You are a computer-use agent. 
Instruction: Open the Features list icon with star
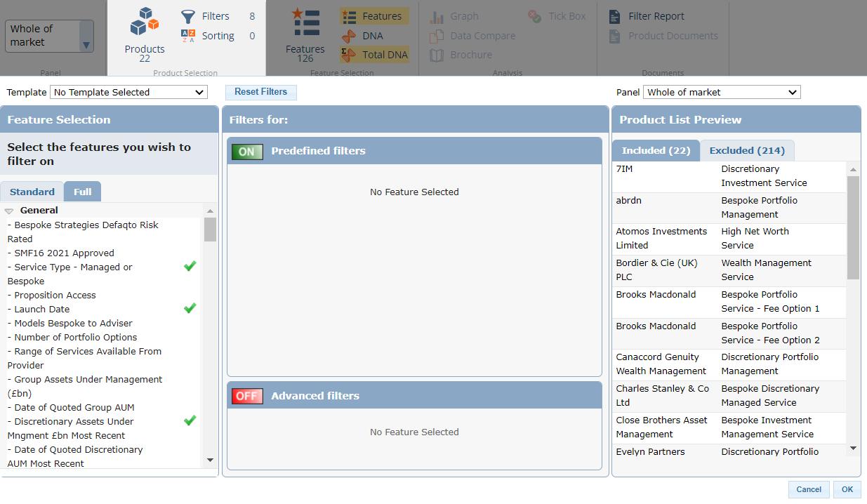pos(305,22)
